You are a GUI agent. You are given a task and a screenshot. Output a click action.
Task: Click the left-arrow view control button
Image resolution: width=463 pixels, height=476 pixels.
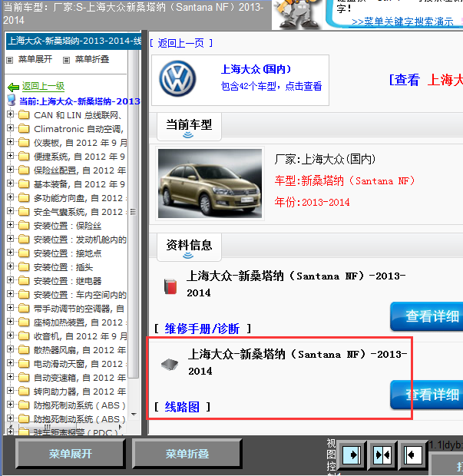pos(413,455)
